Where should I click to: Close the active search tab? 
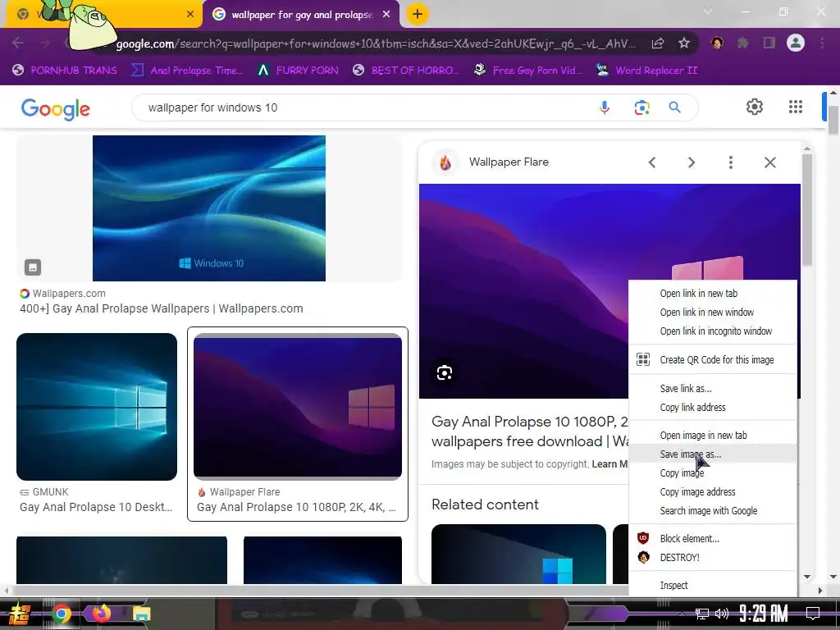(386, 15)
